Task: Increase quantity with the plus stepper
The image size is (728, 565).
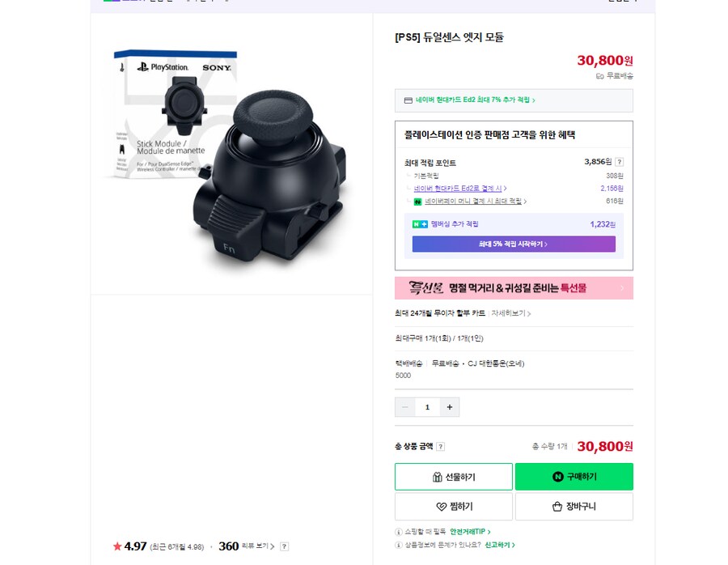Action: click(449, 406)
